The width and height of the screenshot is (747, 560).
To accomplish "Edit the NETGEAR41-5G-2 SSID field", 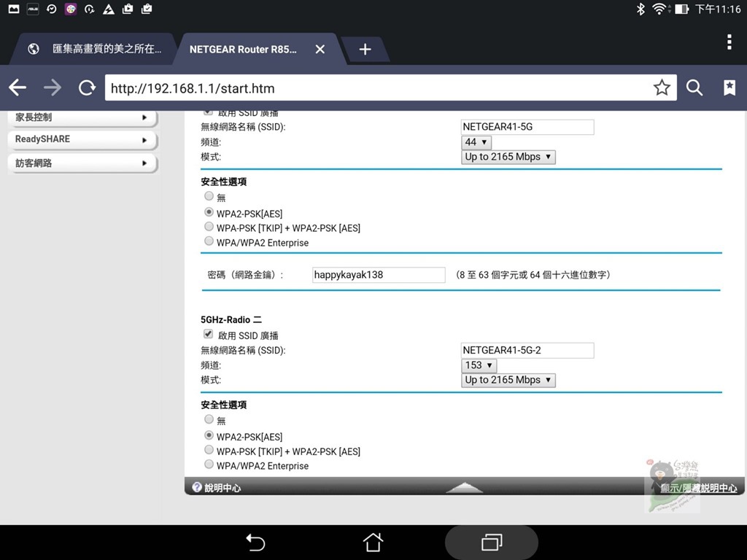I will click(x=527, y=350).
